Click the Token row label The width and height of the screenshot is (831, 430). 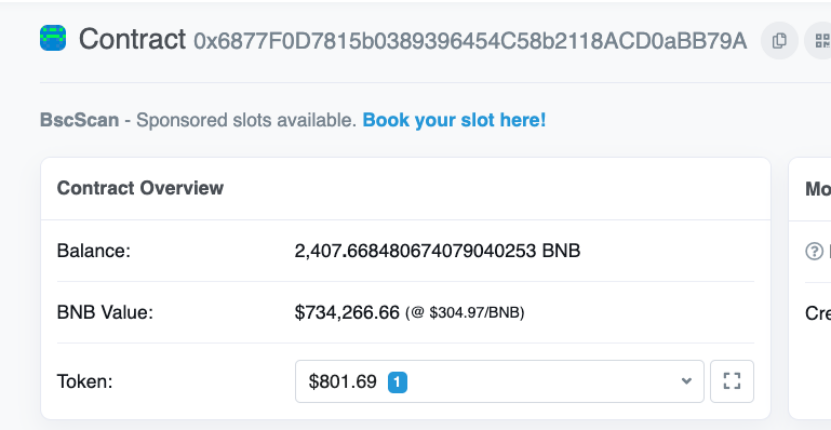[85, 382]
